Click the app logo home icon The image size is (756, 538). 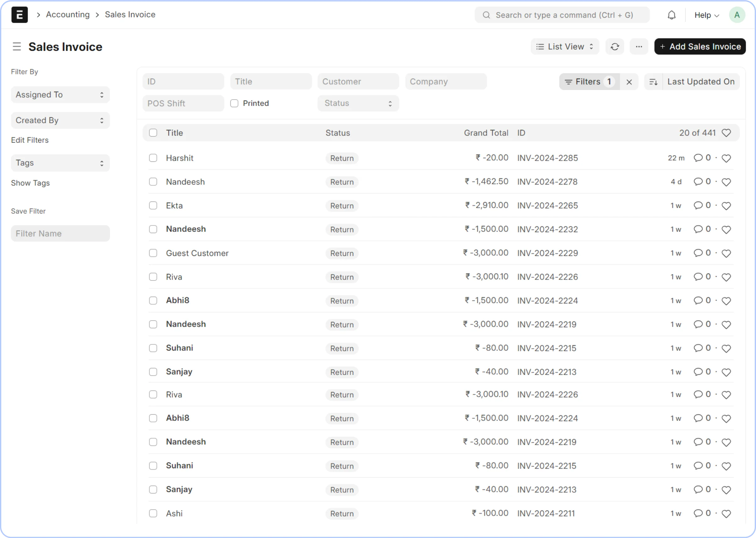pyautogui.click(x=19, y=15)
